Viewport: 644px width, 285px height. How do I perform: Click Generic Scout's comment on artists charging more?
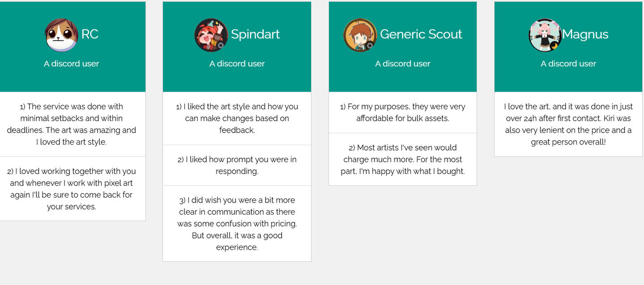point(402,159)
